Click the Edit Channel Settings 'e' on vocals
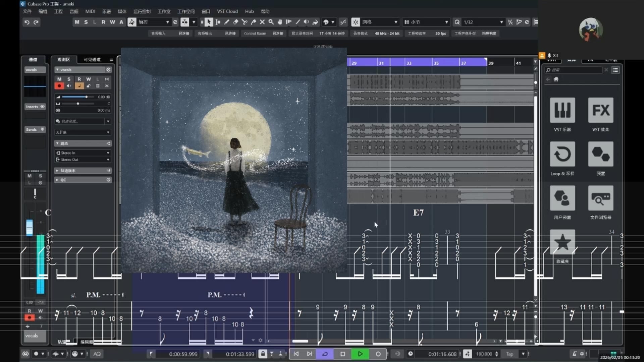This screenshot has height=362, width=644. tap(108, 70)
